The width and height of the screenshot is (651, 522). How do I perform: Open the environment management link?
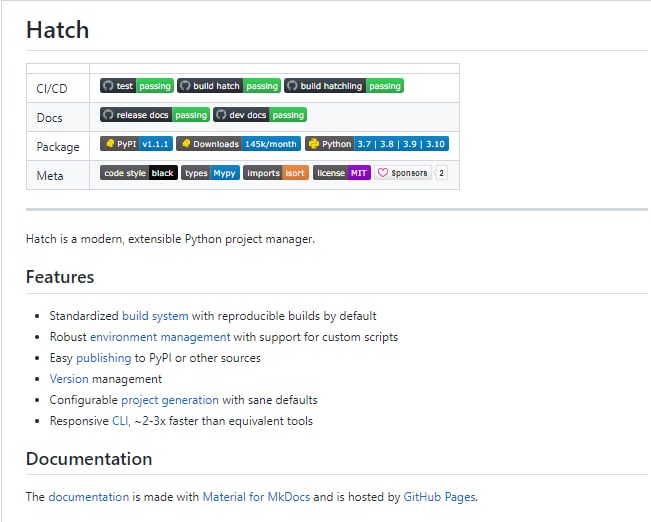(160, 337)
